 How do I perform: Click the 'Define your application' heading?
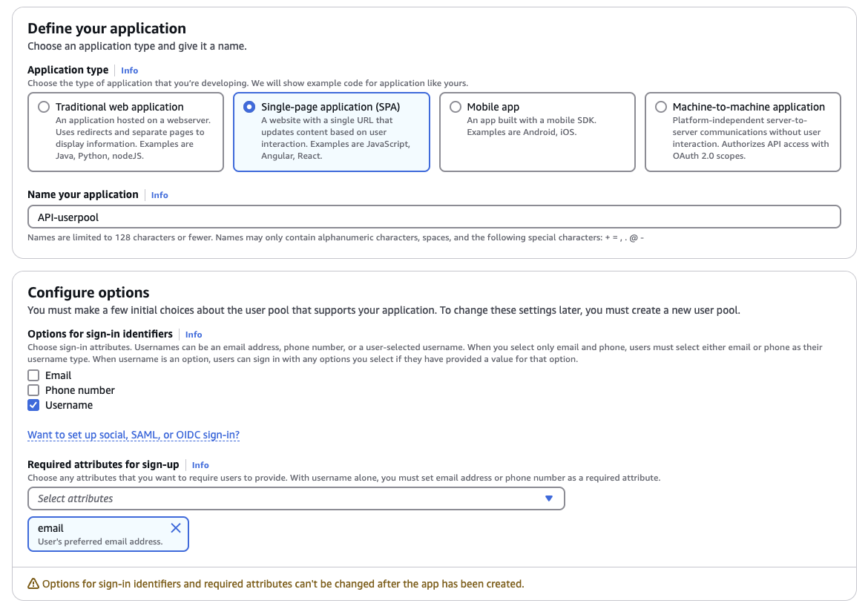click(x=107, y=28)
